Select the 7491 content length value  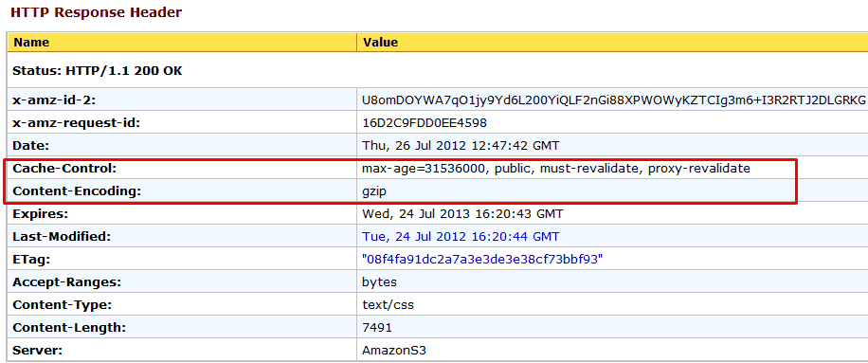[x=377, y=328]
